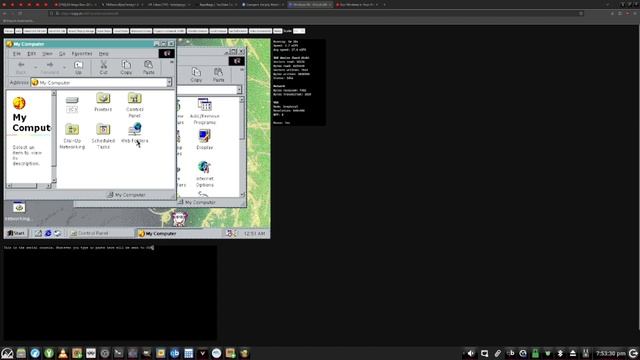
Task: Open the Edit menu in My Computer
Action: [x=31, y=53]
